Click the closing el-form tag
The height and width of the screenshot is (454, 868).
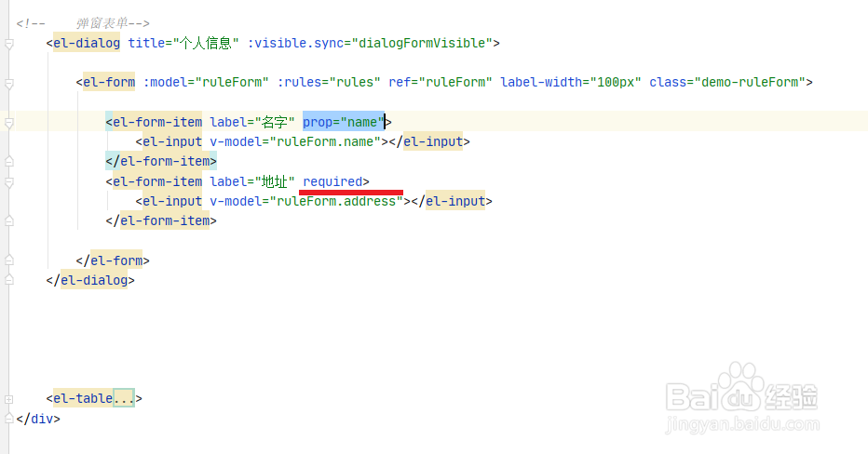(x=113, y=260)
